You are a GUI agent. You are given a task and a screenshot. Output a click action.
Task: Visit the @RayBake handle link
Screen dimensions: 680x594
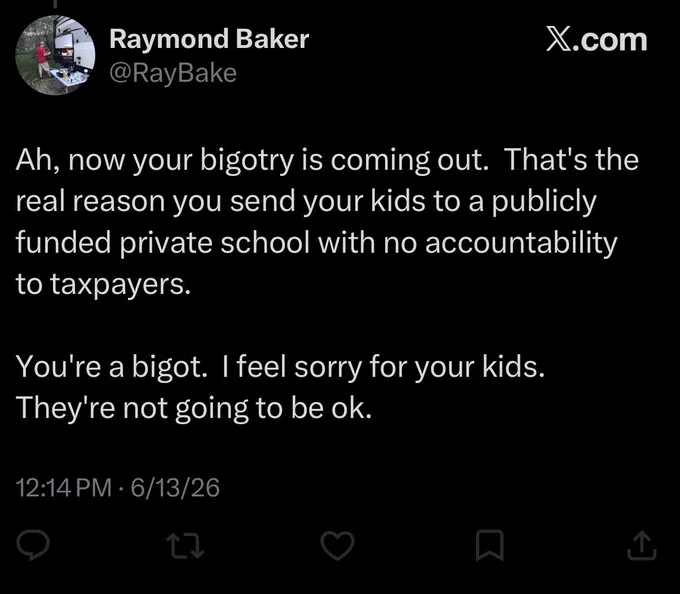173,73
